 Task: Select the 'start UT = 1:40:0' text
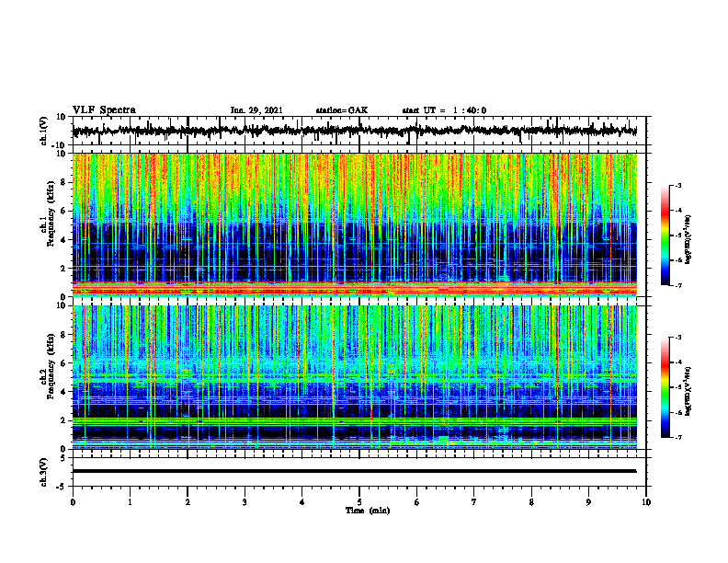444,110
